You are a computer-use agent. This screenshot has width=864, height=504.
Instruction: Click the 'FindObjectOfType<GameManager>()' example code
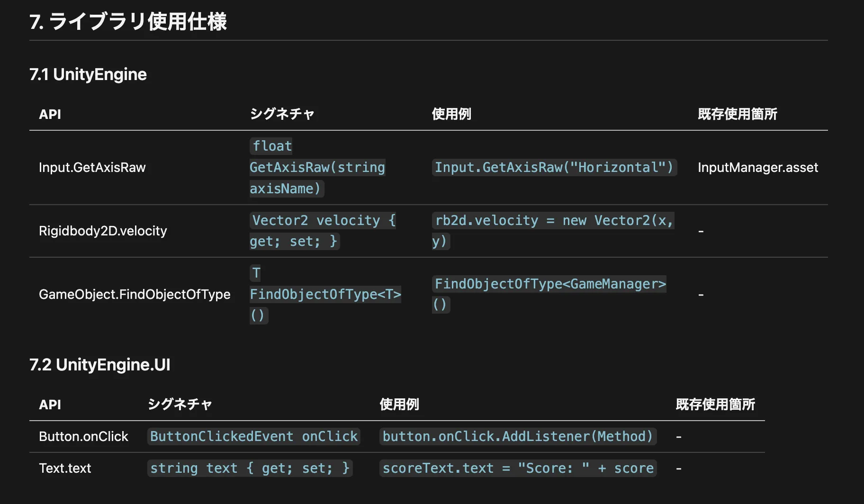click(549, 294)
